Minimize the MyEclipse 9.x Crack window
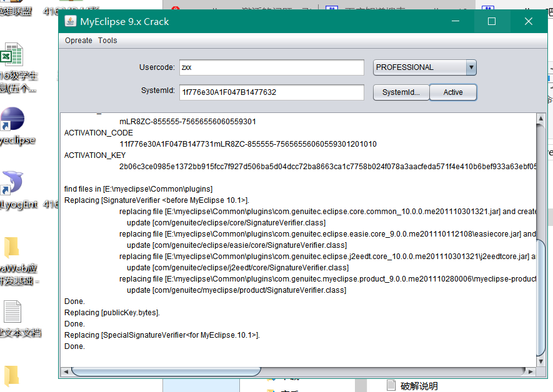Image resolution: width=553 pixels, height=392 pixels. (x=456, y=21)
